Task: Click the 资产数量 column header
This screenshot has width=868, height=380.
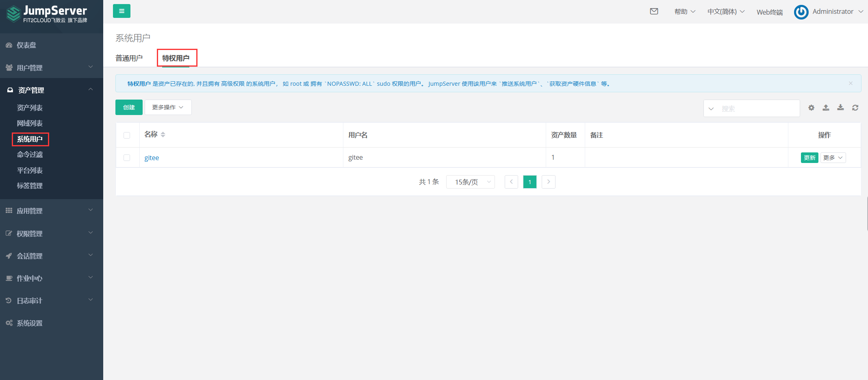Action: (564, 135)
